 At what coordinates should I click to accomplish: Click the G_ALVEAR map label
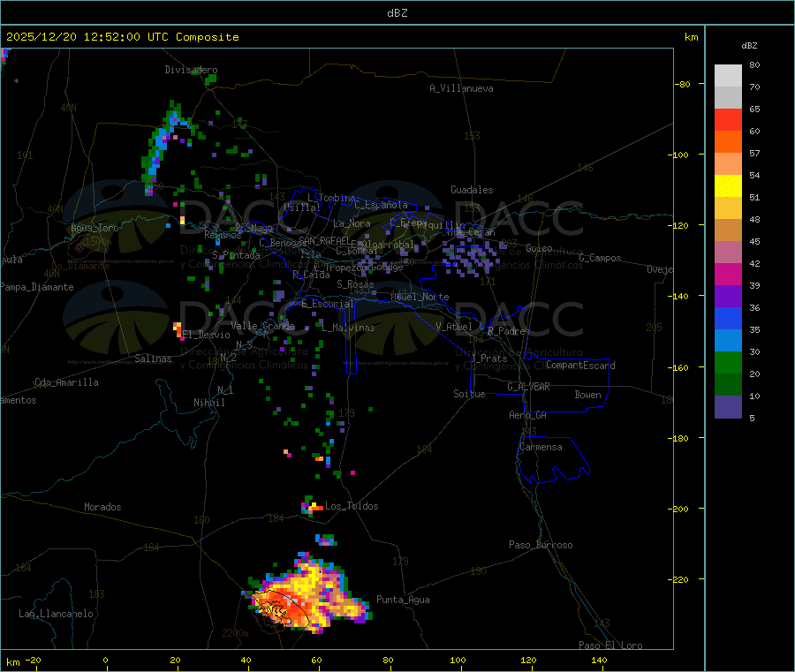pos(528,387)
